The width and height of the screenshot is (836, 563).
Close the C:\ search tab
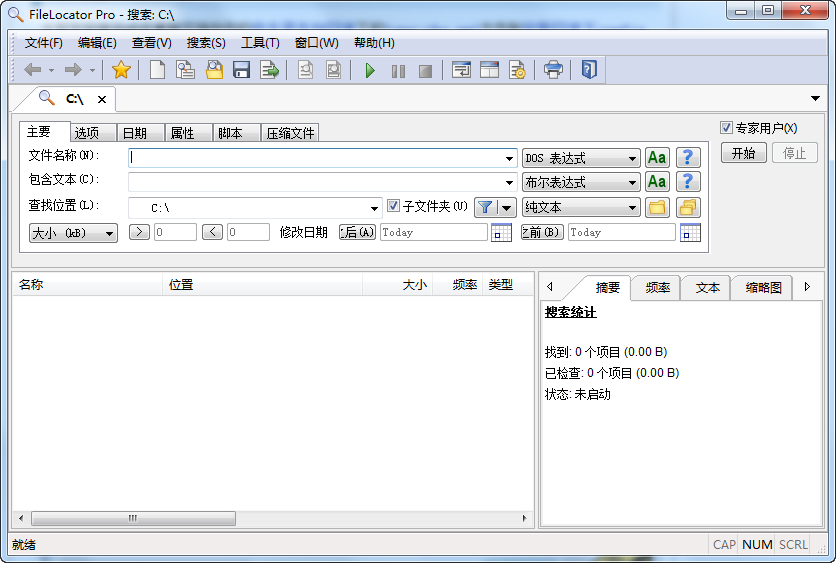tap(102, 99)
